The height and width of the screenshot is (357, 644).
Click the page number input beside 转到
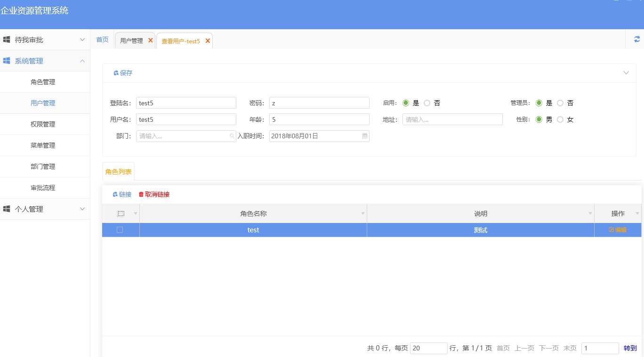(x=600, y=348)
